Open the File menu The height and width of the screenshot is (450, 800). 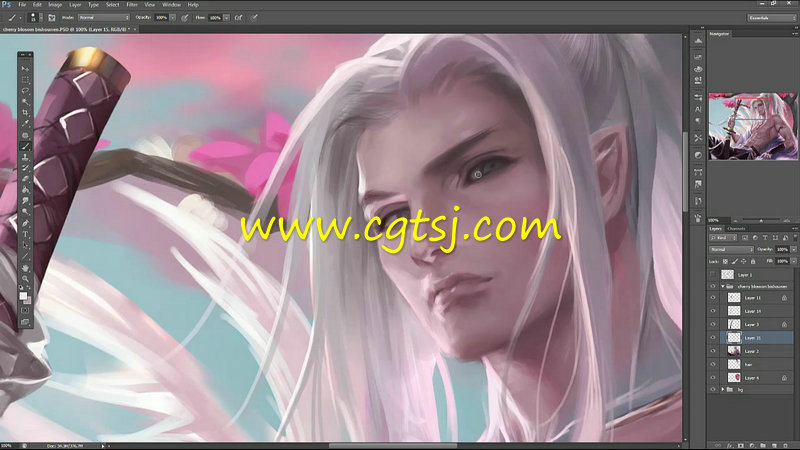coord(22,5)
